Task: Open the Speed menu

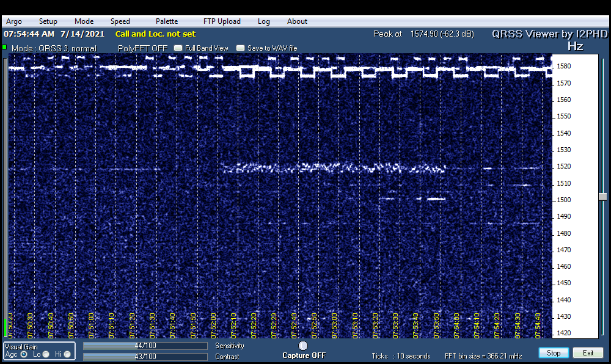Action: tap(120, 21)
